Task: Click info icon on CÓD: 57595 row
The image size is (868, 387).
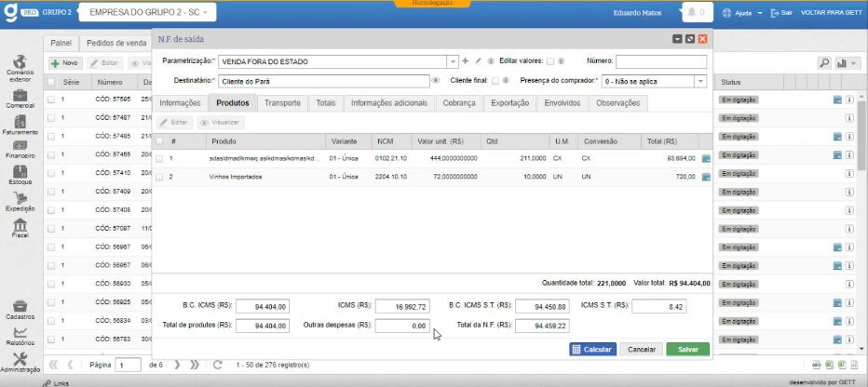Action: click(849, 100)
